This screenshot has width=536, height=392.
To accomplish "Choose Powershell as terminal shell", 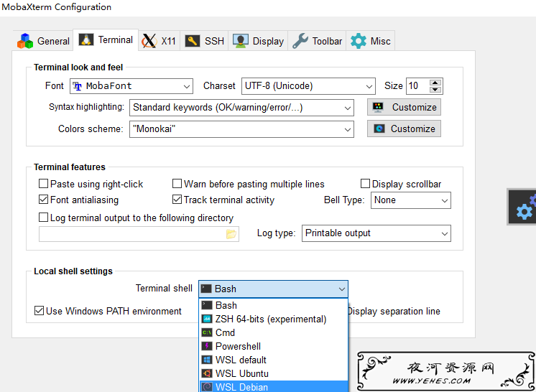I will pos(274,346).
